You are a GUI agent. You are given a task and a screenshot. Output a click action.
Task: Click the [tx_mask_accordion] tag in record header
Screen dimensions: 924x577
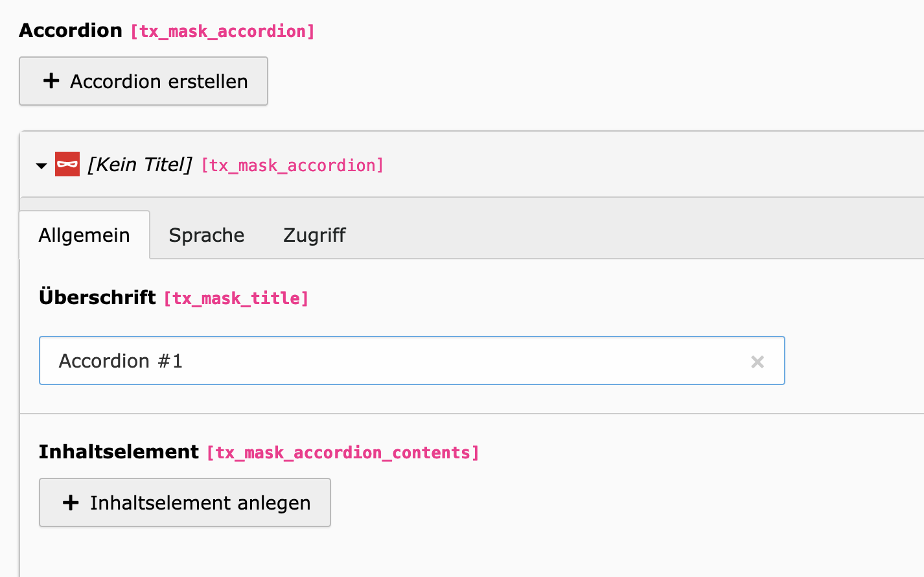tap(292, 165)
